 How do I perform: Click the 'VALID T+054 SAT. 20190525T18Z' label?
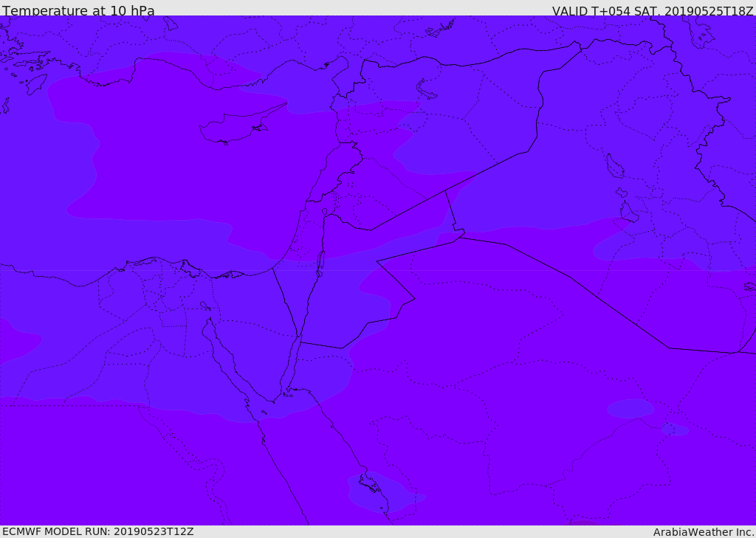[653, 10]
